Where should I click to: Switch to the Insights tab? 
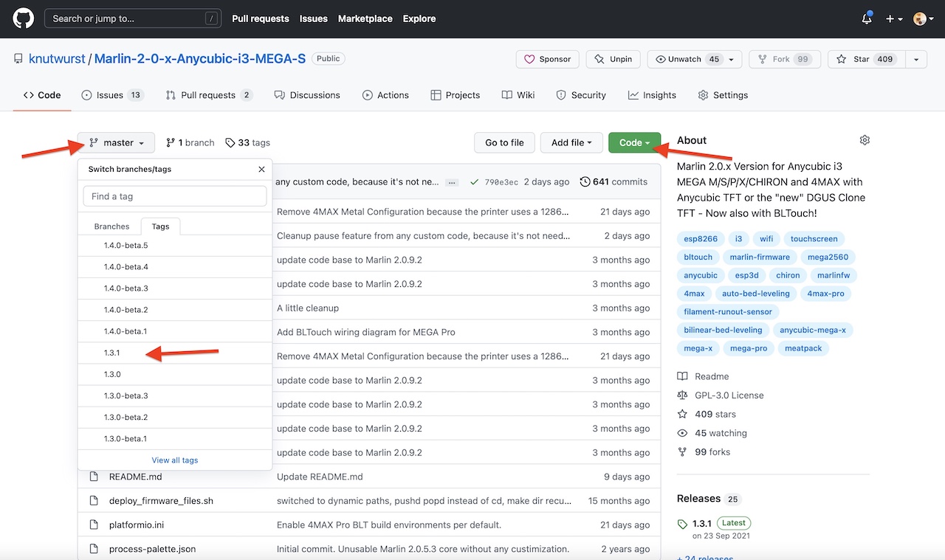pyautogui.click(x=652, y=95)
